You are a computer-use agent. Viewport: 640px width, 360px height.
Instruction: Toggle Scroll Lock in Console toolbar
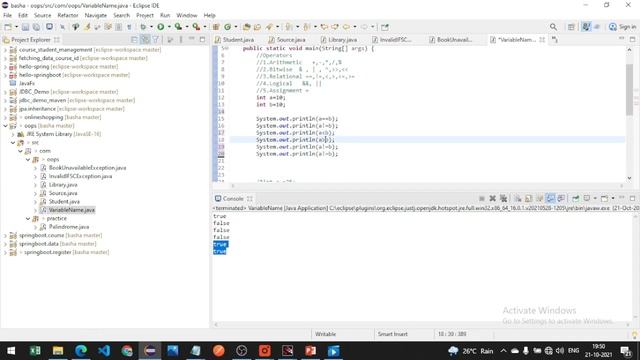click(529, 198)
